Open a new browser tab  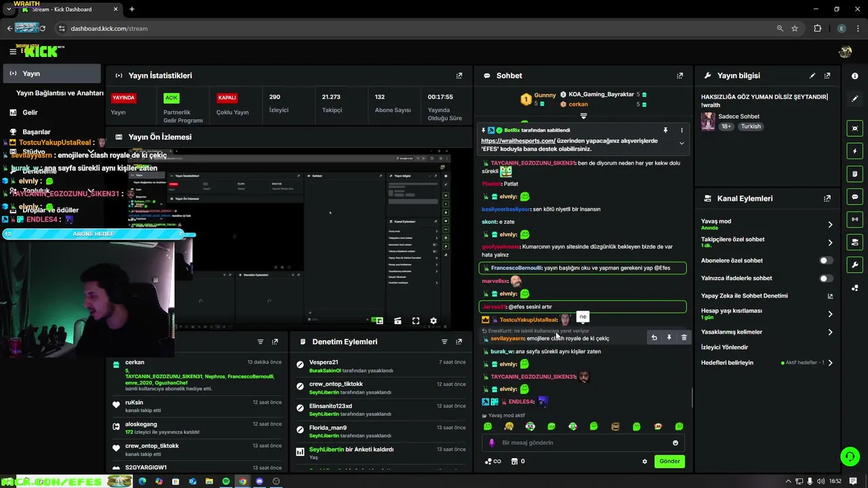(132, 9)
